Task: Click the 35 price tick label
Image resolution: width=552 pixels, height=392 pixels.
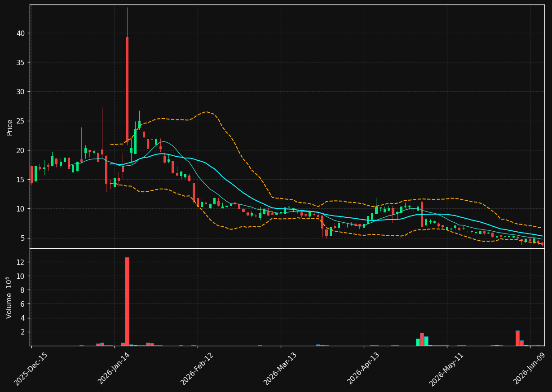Action: pos(22,62)
